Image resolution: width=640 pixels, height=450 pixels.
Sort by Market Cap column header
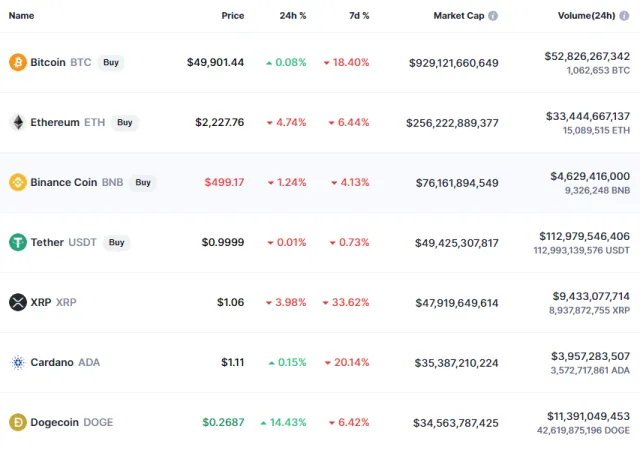pos(459,16)
